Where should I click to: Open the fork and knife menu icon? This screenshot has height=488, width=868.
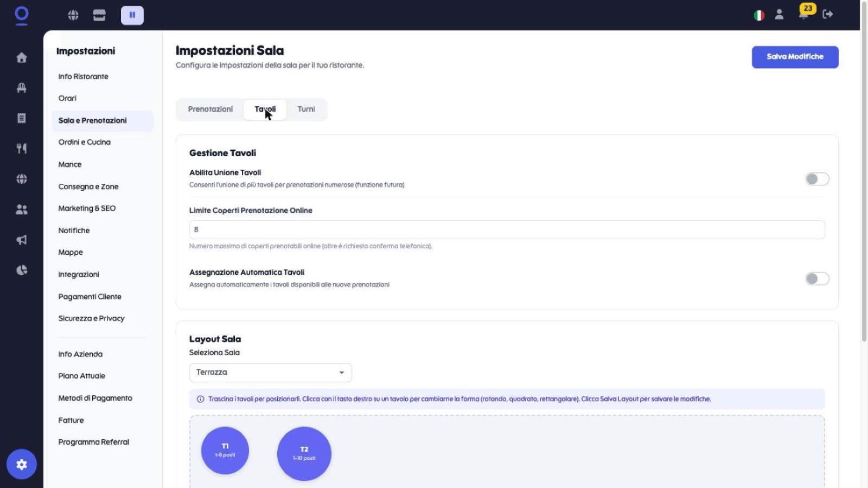point(22,149)
